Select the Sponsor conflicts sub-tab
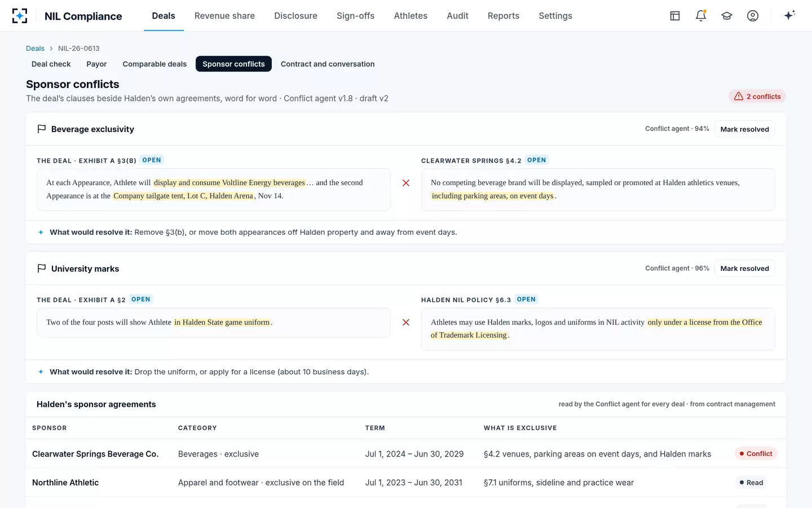Screen dimensions: 812x508 click(x=233, y=64)
